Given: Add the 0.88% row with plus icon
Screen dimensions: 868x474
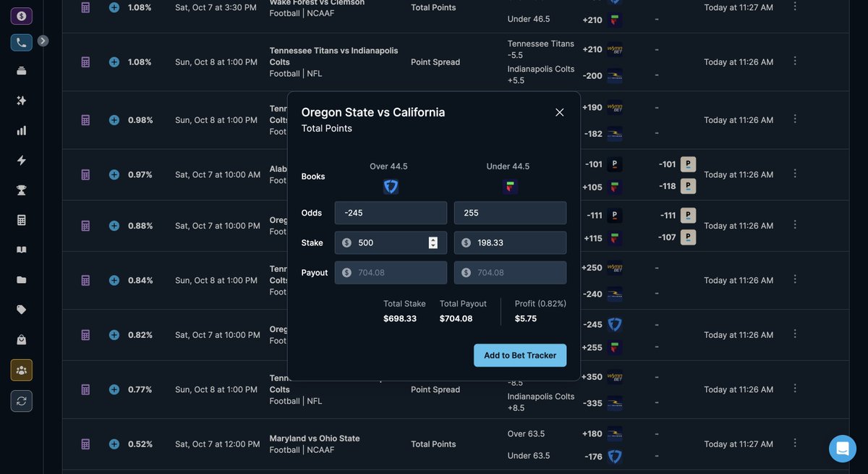Looking at the screenshot, I should pyautogui.click(x=114, y=226).
